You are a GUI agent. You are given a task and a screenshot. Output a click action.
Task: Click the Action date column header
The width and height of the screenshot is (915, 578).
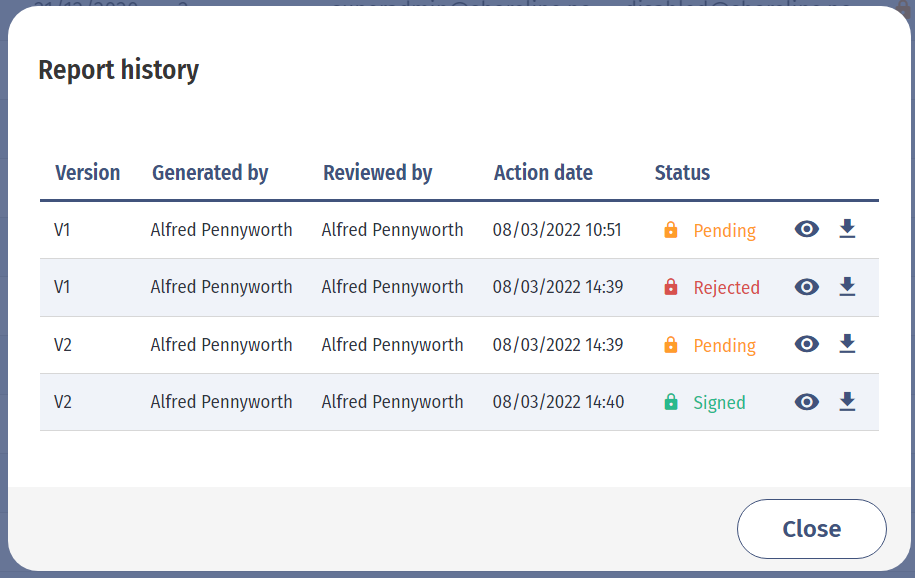543,173
